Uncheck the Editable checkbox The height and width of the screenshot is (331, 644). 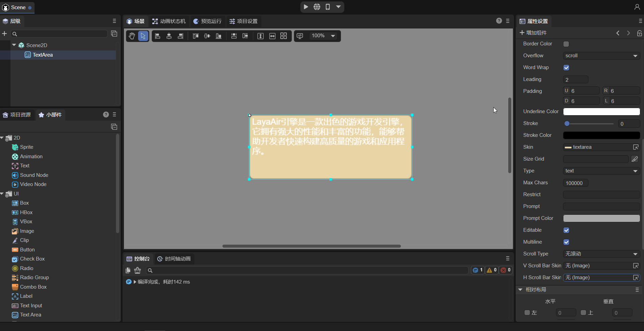566,230
